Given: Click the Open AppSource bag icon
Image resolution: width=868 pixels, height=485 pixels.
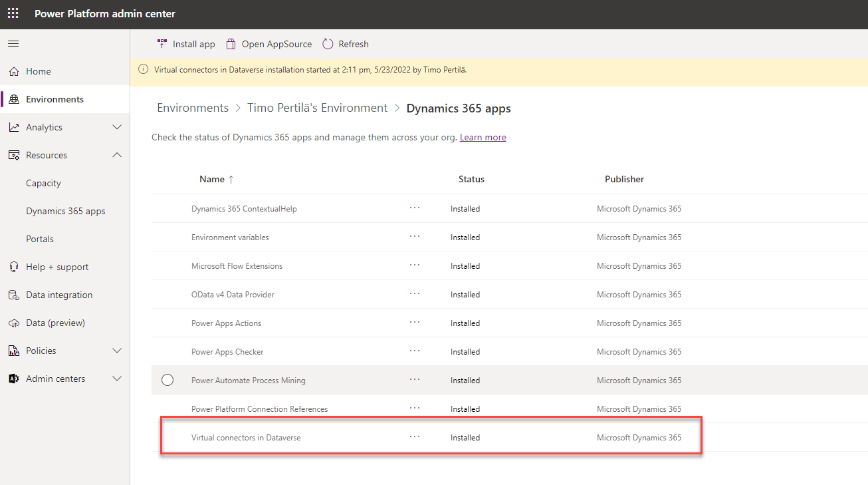Looking at the screenshot, I should [231, 44].
